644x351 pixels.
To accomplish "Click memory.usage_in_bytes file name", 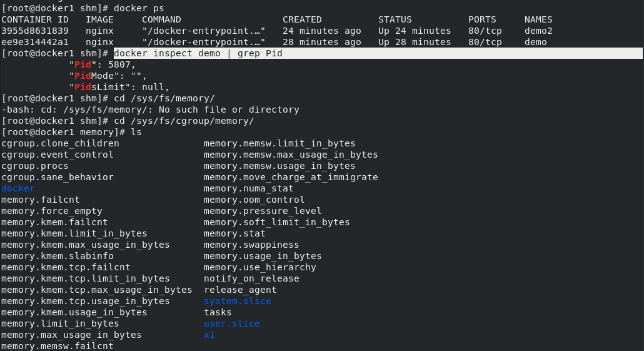I will pyautogui.click(x=263, y=256).
